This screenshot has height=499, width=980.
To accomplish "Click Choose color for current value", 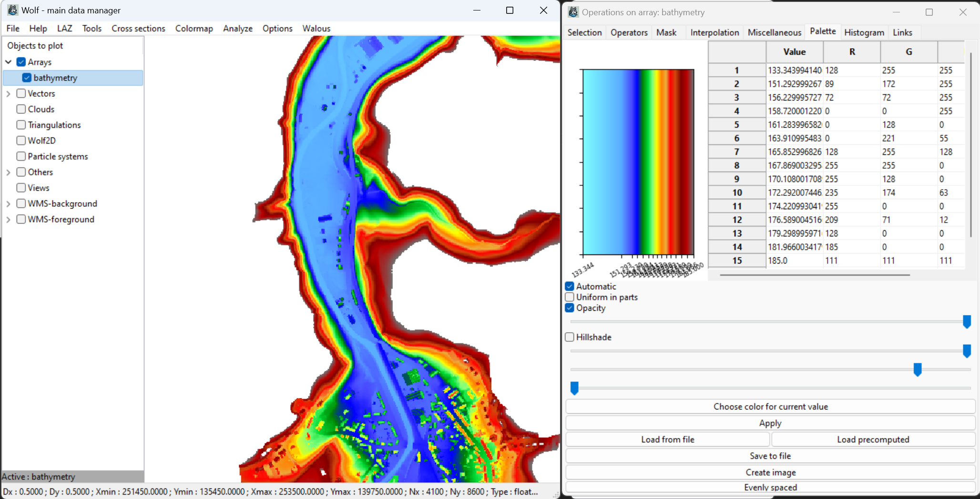I will tap(770, 407).
